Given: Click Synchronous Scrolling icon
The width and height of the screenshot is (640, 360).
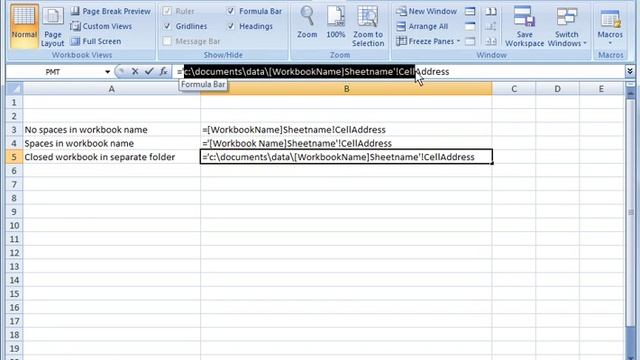Looking at the screenshot, I should (x=491, y=26).
